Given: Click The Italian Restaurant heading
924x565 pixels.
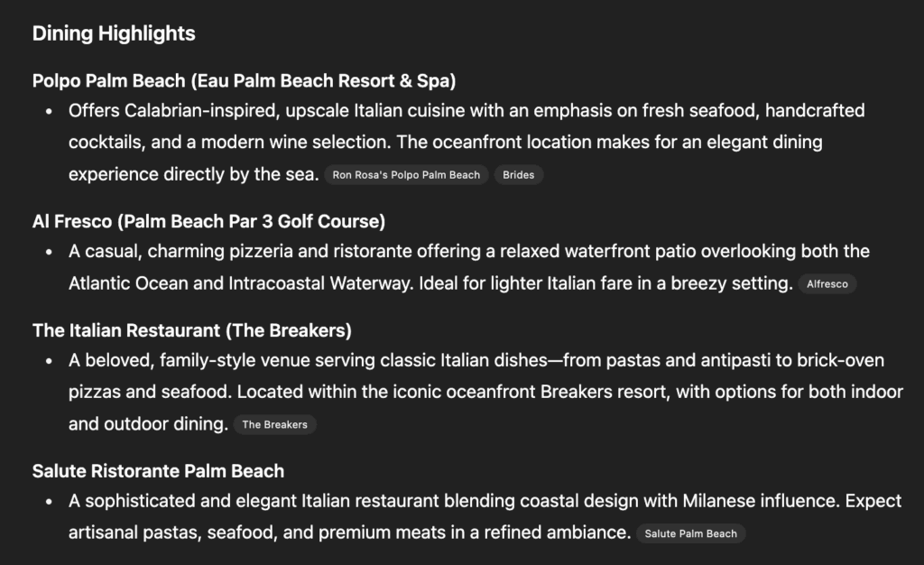Looking at the screenshot, I should 191,330.
